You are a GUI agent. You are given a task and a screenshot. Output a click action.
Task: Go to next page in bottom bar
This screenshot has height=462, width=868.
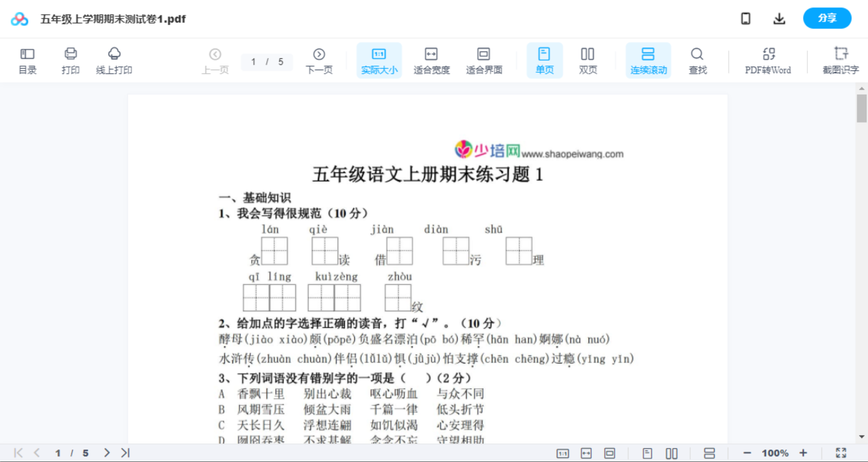[106, 453]
